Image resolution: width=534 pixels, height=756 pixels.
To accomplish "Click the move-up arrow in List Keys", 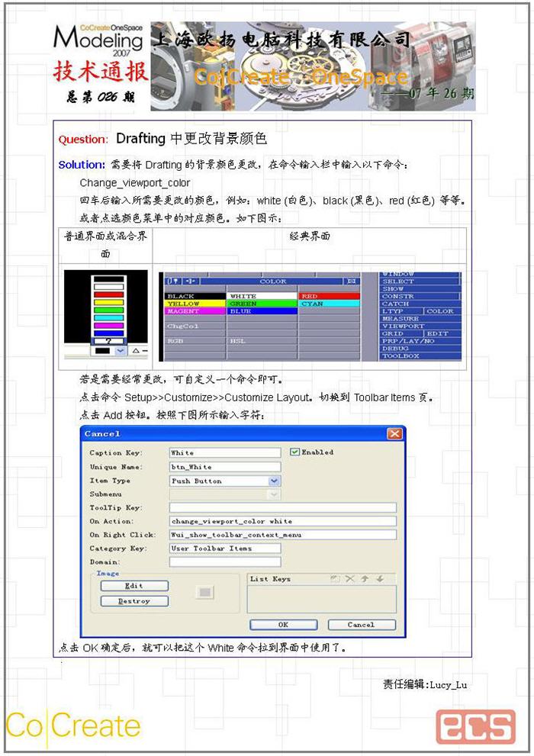I will point(365,578).
